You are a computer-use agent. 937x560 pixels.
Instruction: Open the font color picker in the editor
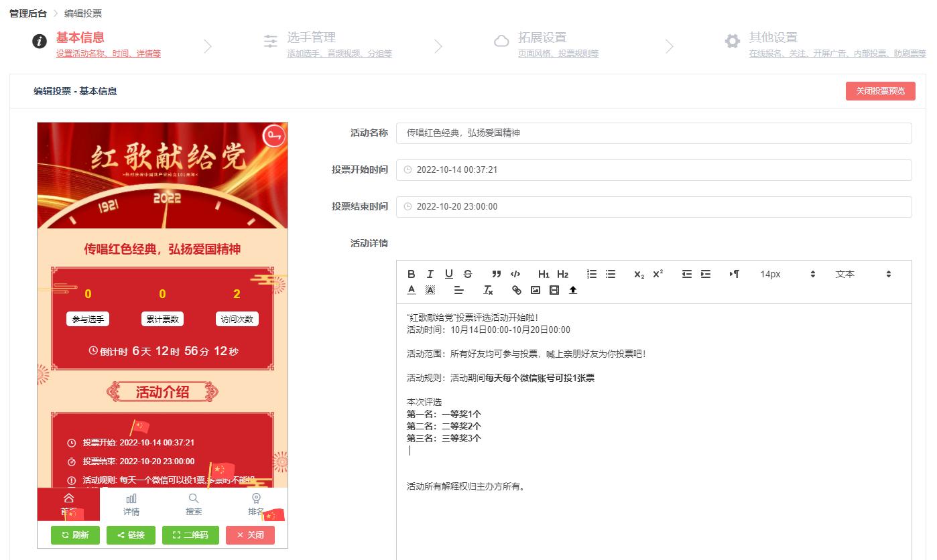pos(412,290)
